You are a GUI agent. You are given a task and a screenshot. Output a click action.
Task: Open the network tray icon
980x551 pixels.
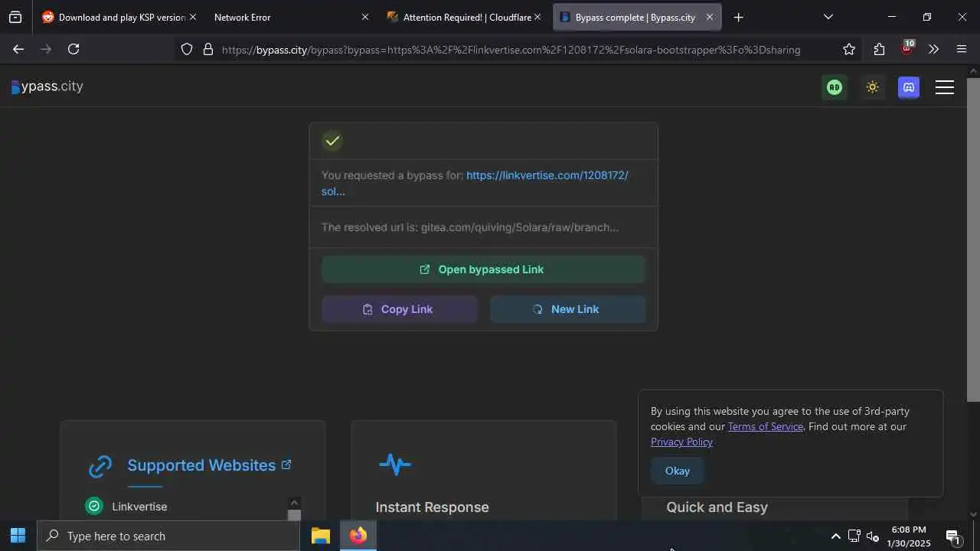click(854, 536)
